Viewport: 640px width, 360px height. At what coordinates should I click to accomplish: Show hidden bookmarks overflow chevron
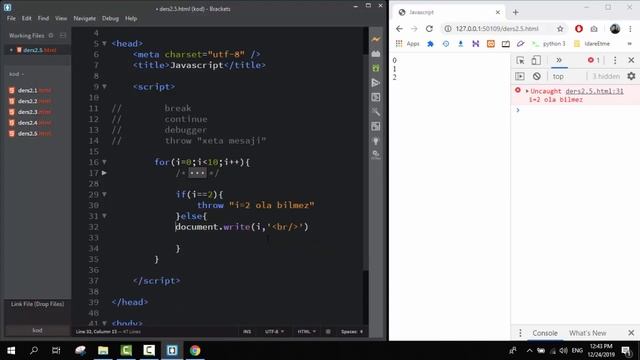pos(629,44)
